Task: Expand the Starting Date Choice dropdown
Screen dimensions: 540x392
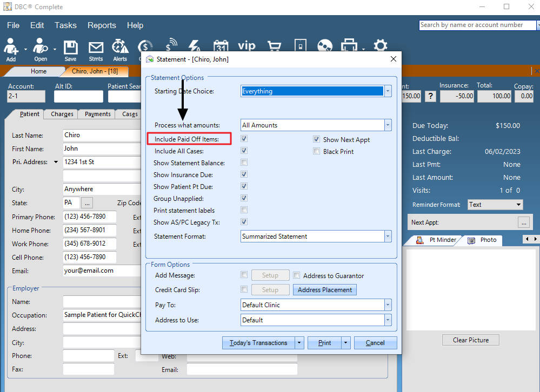Action: click(x=388, y=91)
